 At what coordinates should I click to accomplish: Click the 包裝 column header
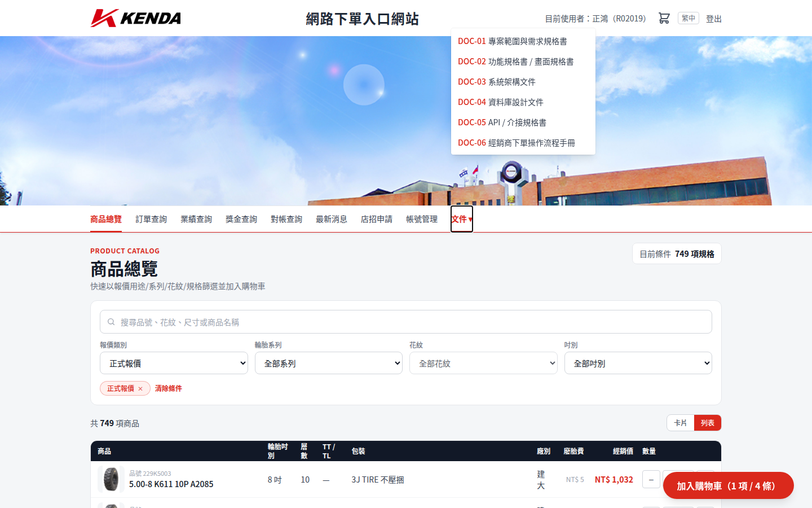[359, 451]
